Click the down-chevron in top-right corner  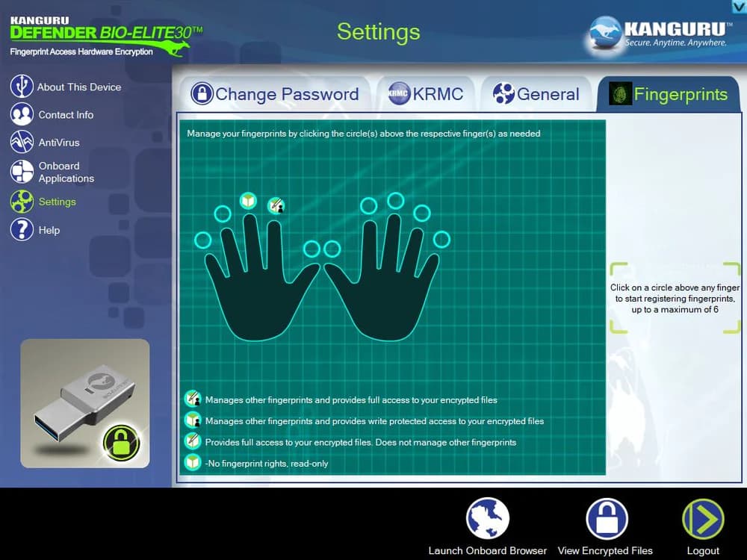(739, 6)
